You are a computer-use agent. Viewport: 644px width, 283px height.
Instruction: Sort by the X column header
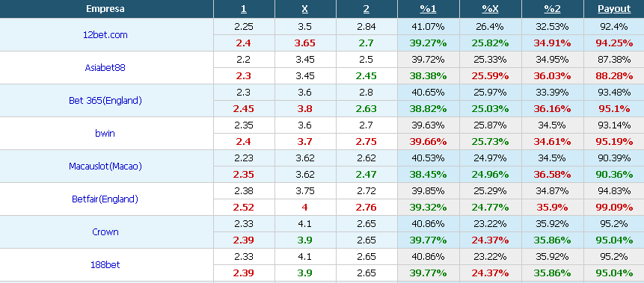coord(304,9)
